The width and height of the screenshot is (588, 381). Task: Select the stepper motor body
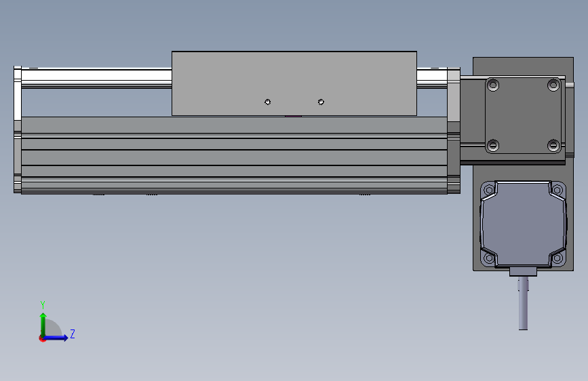coord(523,224)
